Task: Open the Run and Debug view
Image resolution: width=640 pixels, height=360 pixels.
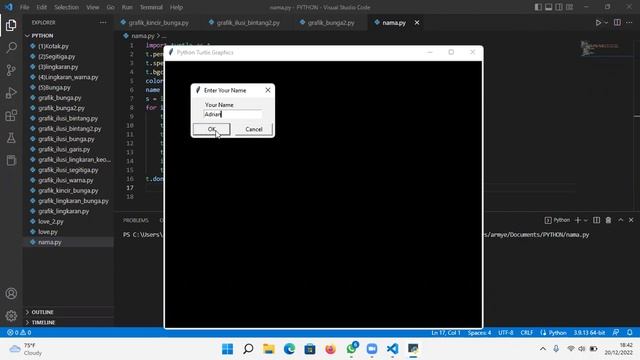Action: click(x=11, y=93)
